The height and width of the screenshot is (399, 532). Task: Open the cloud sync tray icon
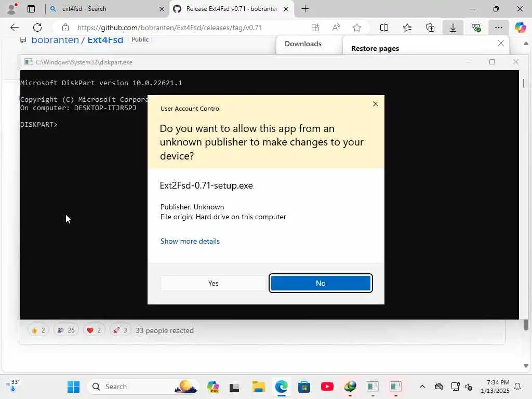click(438, 387)
